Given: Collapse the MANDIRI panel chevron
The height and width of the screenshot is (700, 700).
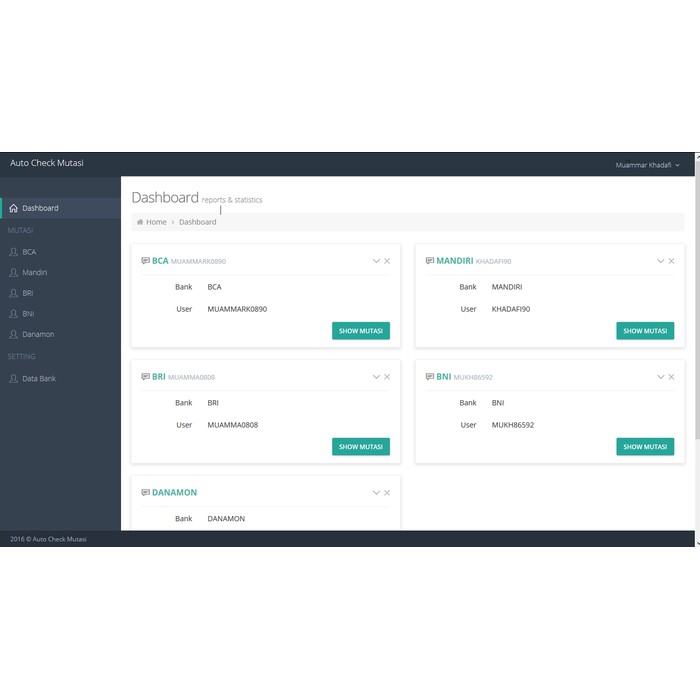Looking at the screenshot, I should point(660,261).
